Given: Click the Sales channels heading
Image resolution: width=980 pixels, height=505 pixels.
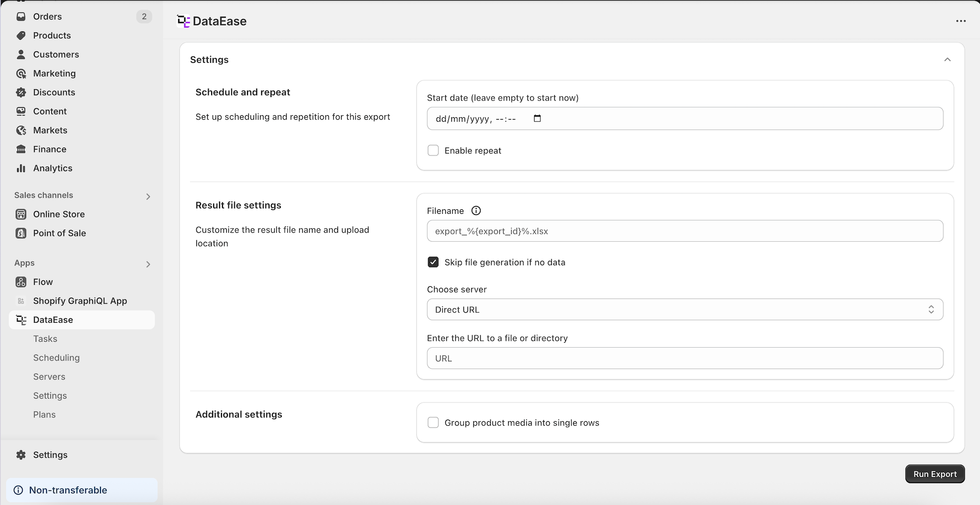Looking at the screenshot, I should pos(44,195).
